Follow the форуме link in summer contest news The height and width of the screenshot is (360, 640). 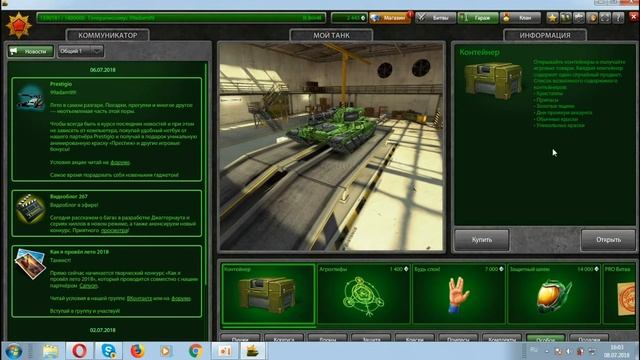[181, 298]
